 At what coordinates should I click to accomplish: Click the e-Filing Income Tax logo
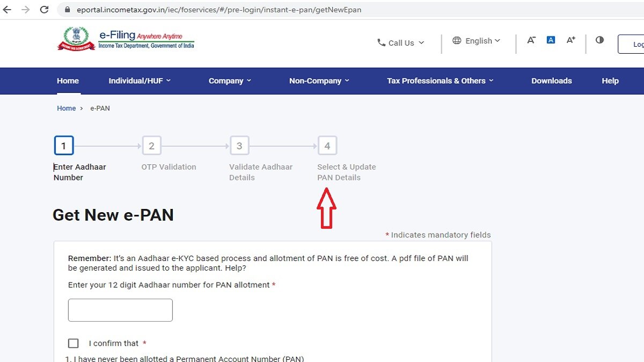(x=126, y=40)
